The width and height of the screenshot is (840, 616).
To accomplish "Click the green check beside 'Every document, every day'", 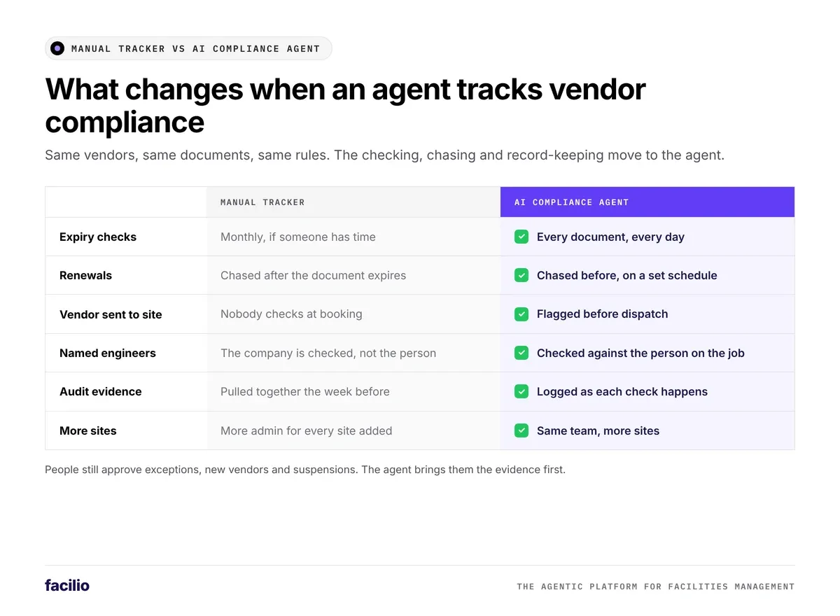I will pyautogui.click(x=521, y=237).
